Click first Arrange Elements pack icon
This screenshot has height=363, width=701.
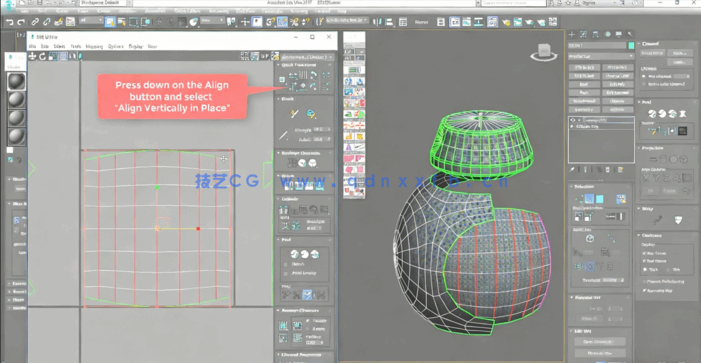pos(283,325)
